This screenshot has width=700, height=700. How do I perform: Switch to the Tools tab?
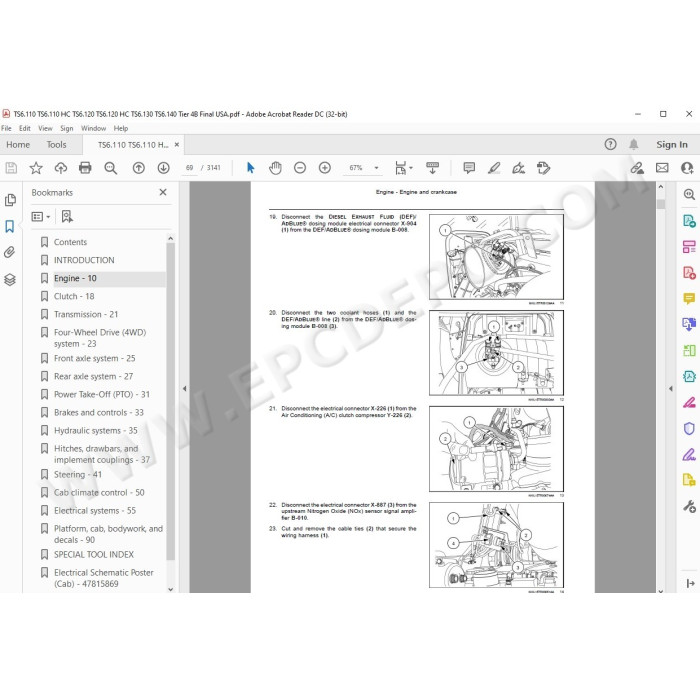coord(56,145)
